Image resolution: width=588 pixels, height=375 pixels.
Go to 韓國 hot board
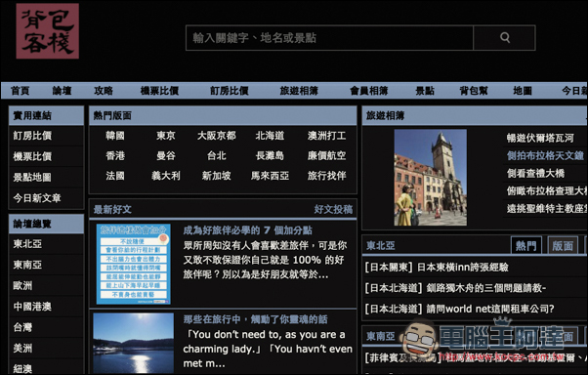(x=115, y=136)
